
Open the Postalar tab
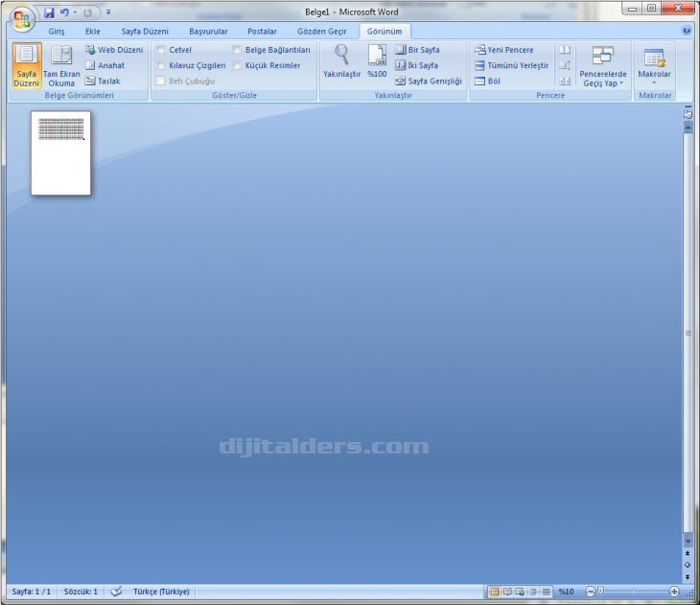click(262, 32)
